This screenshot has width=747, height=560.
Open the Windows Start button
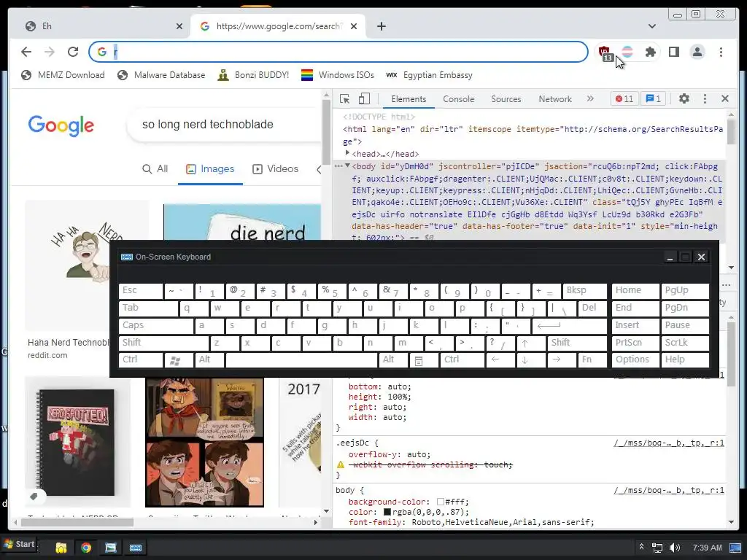(20, 544)
